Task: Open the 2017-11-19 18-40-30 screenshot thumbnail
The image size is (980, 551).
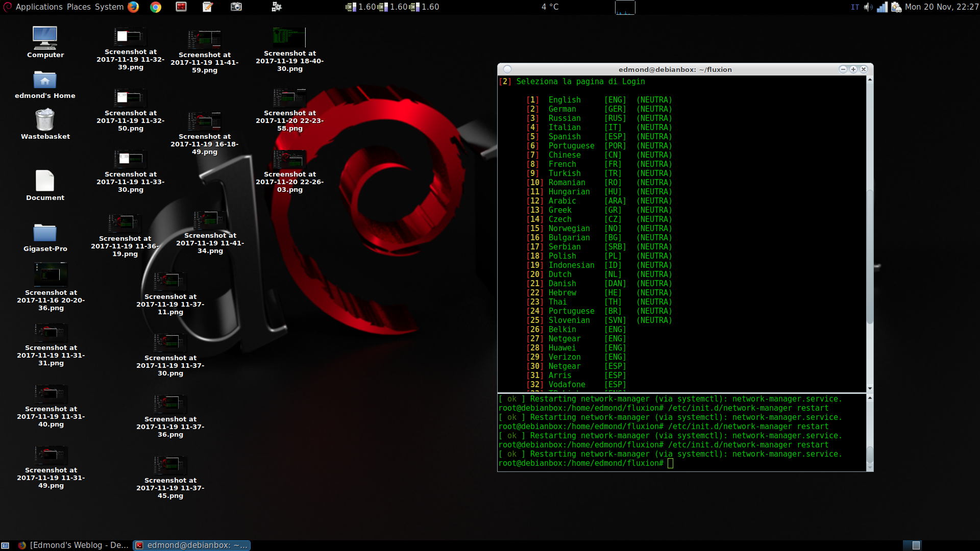Action: (x=289, y=37)
